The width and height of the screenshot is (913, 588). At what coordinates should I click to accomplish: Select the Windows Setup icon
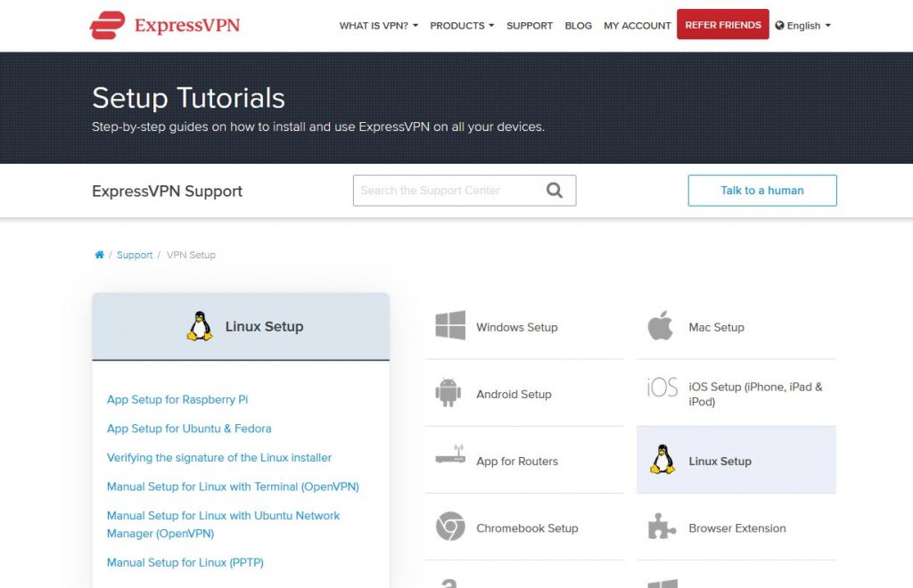[x=450, y=326]
